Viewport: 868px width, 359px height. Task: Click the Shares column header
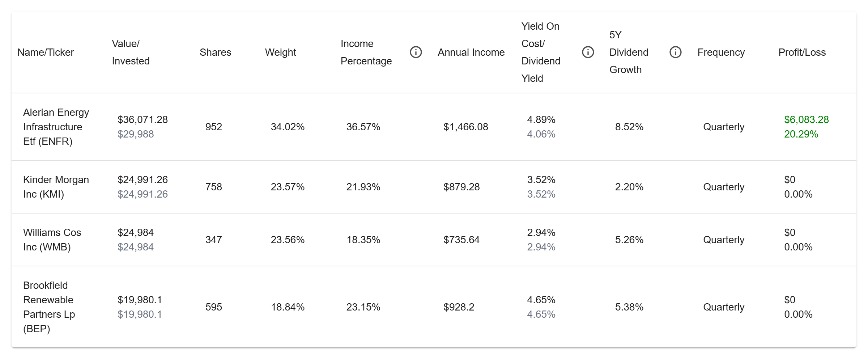click(x=215, y=52)
